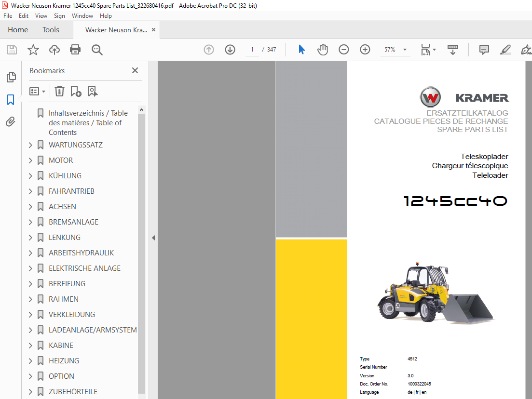Open the Sign menu
The width and height of the screenshot is (532, 399).
coord(59,16)
